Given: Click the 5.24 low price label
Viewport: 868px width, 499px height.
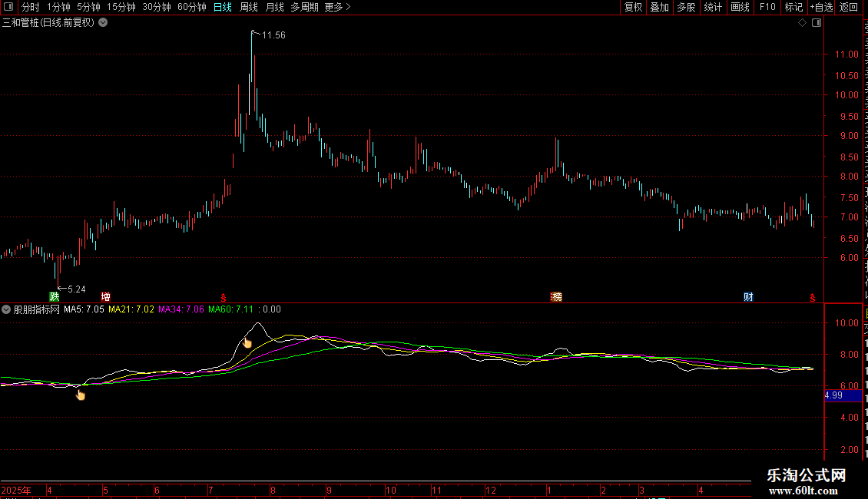Looking at the screenshot, I should [76, 289].
